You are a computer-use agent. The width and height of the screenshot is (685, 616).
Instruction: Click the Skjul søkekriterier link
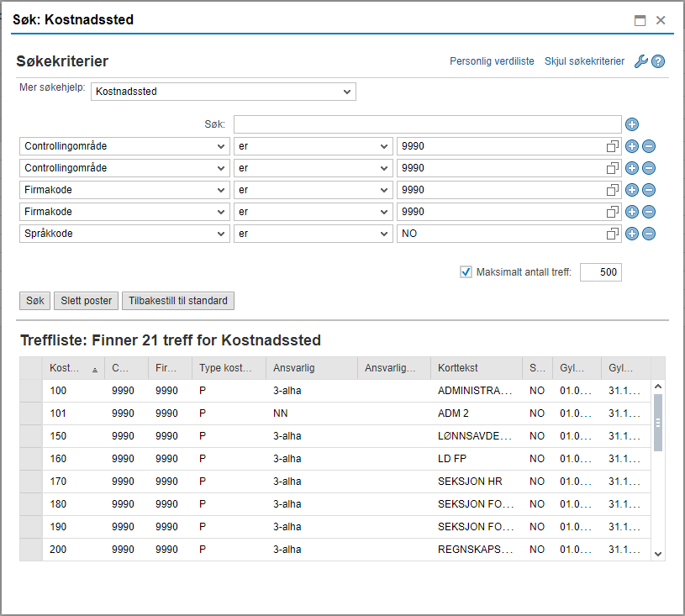[584, 61]
